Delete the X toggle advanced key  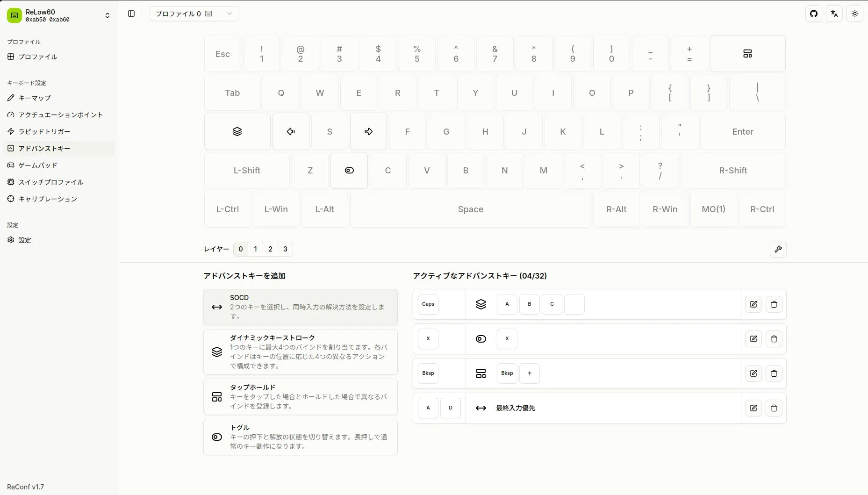click(x=774, y=339)
